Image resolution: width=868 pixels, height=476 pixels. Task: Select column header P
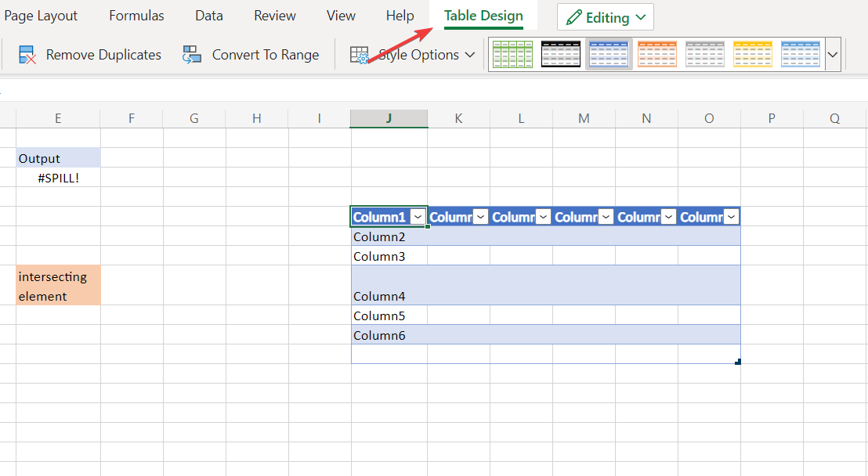pyautogui.click(x=772, y=118)
